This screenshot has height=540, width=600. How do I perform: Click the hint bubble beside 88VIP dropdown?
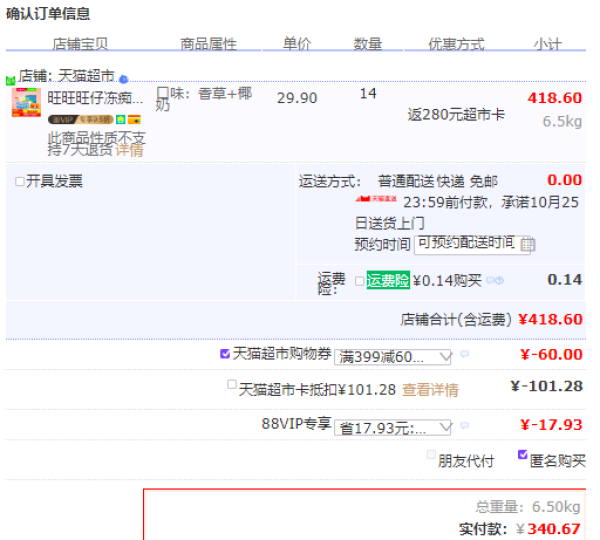465,425
